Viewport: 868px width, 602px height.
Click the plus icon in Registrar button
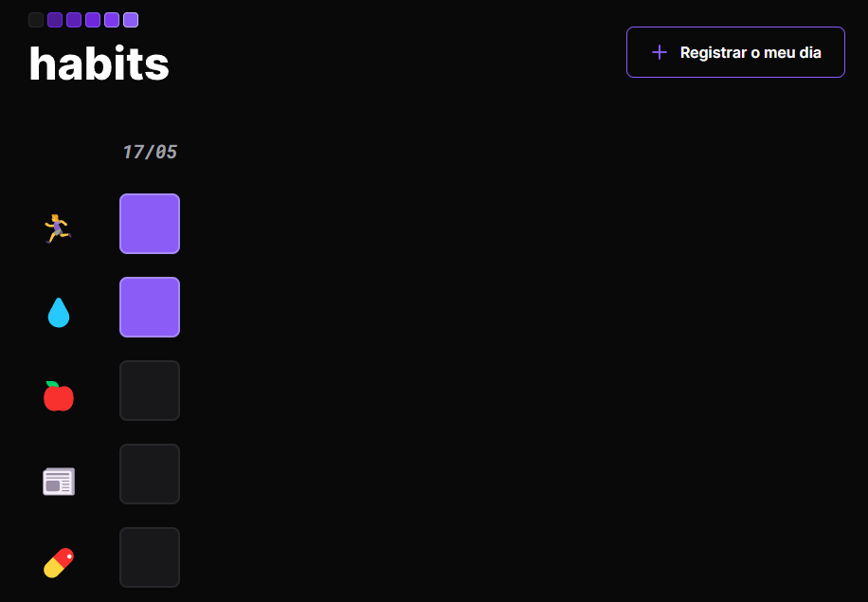pos(660,52)
